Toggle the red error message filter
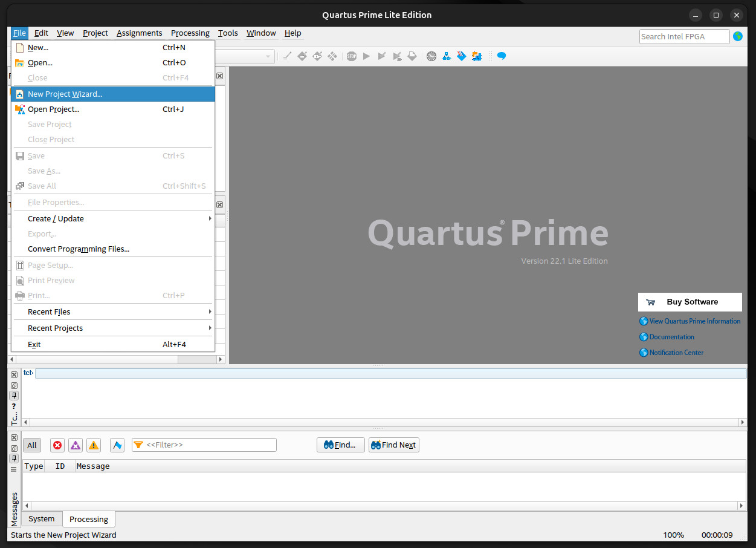 [57, 445]
